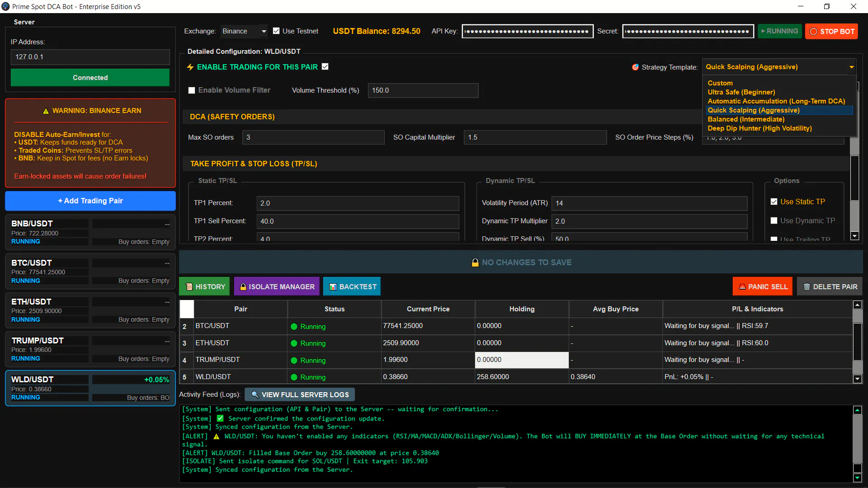Click the Isolate Manager lock icon
This screenshot has height=488, width=868.
pyautogui.click(x=243, y=287)
